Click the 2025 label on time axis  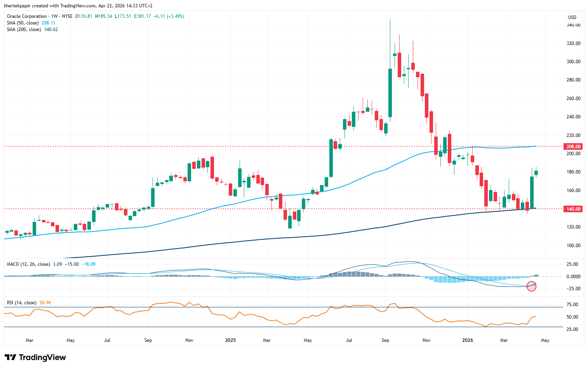230,340
